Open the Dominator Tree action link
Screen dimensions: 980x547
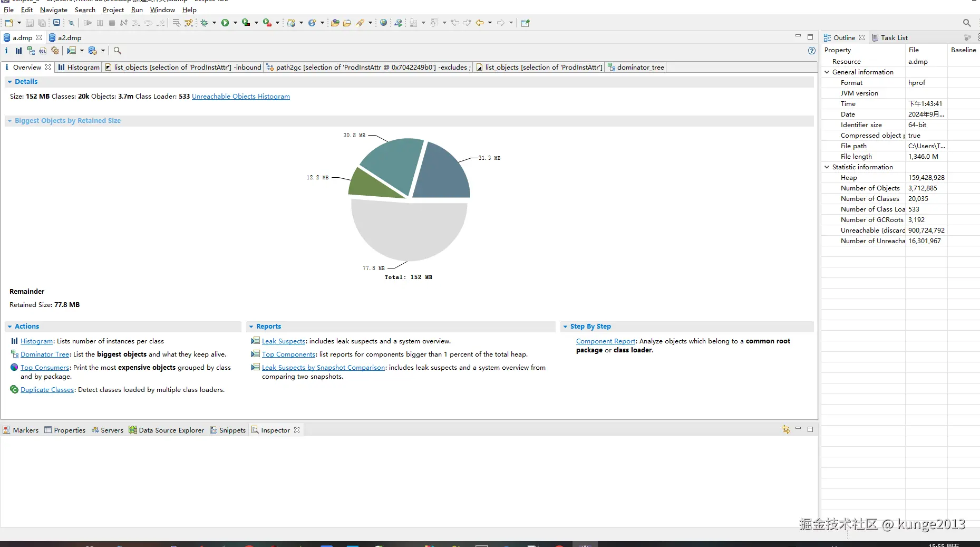45,354
